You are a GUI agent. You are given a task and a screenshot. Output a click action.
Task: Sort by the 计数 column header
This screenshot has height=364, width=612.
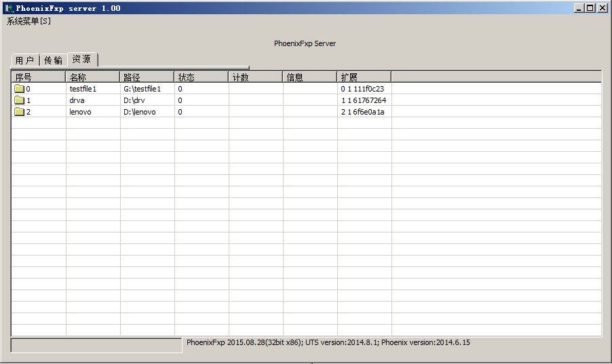[x=255, y=77]
